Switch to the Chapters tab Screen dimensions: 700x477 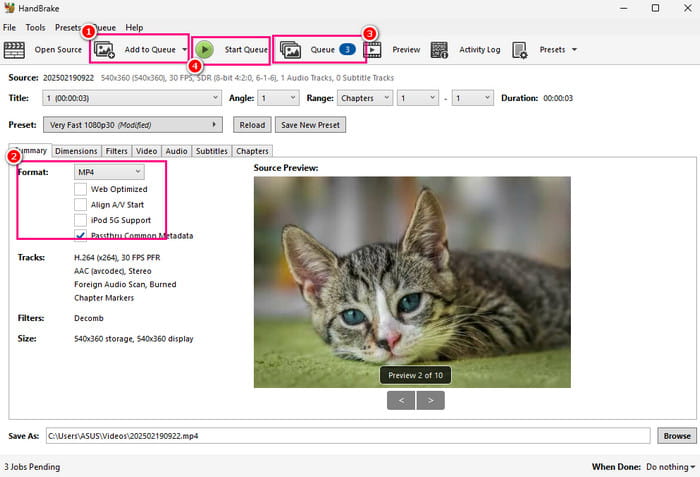coord(252,151)
